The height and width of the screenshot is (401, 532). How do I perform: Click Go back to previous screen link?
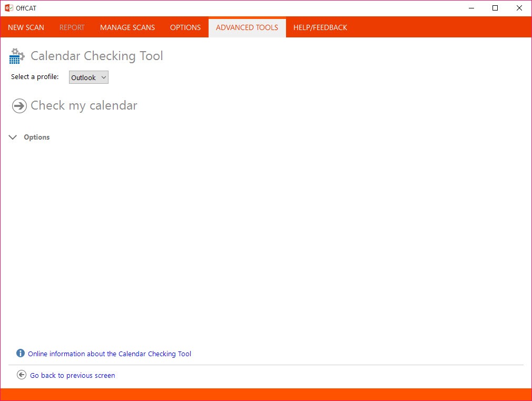[x=72, y=376]
